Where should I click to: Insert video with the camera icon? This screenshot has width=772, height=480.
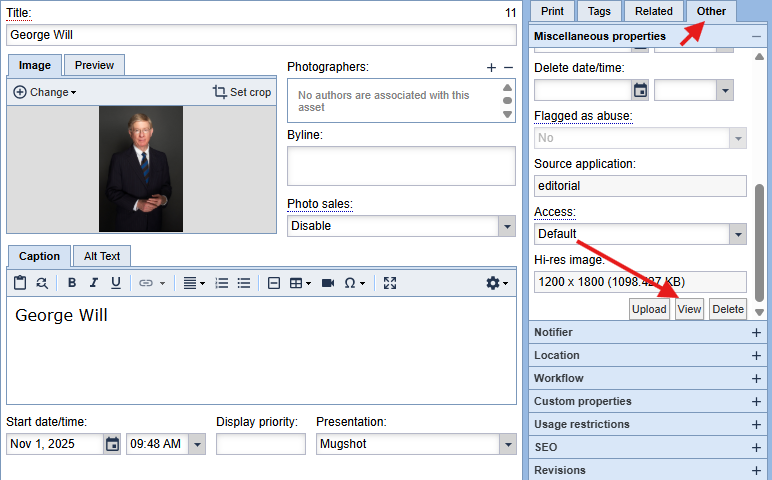click(328, 283)
